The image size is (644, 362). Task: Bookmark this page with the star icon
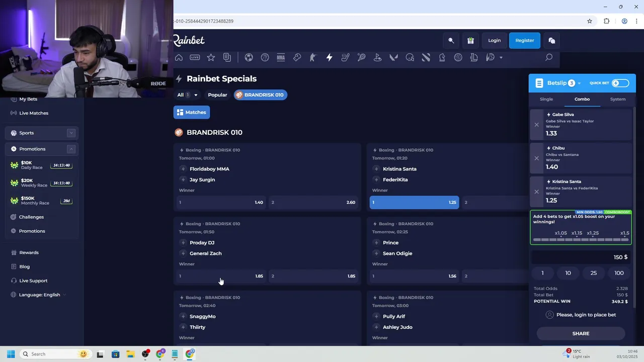590,21
